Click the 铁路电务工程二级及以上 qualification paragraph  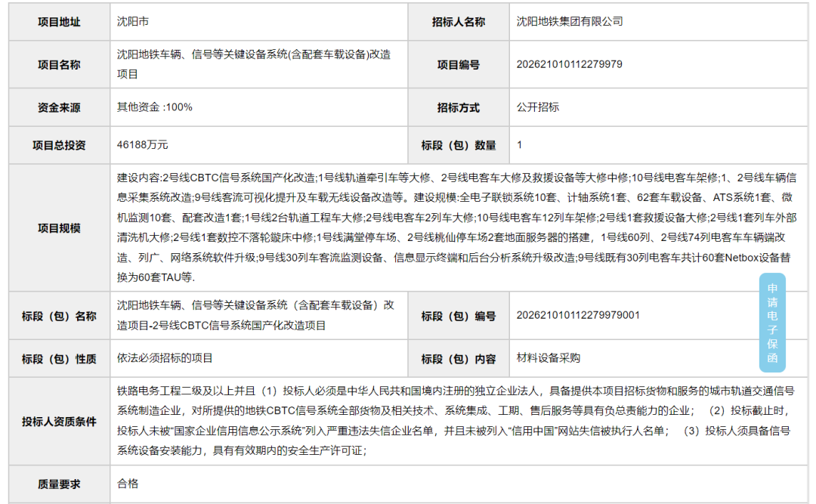point(456,421)
